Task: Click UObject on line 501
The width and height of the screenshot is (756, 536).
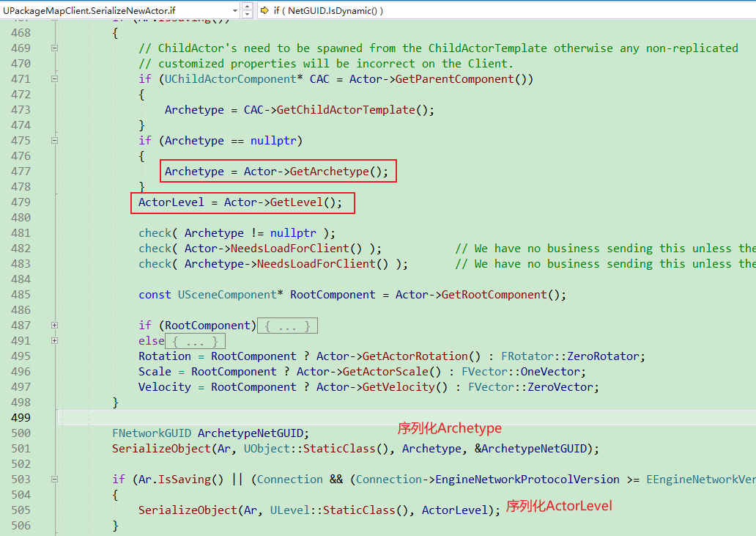Action: pyautogui.click(x=267, y=449)
